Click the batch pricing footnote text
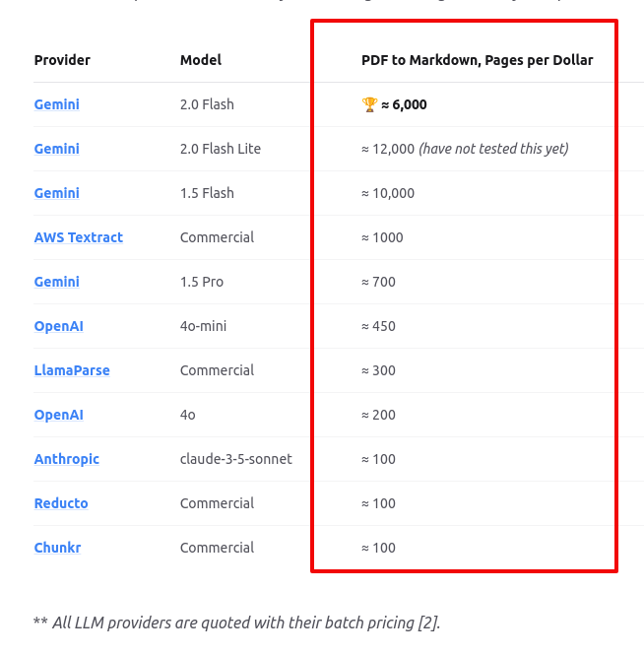 click(x=236, y=622)
